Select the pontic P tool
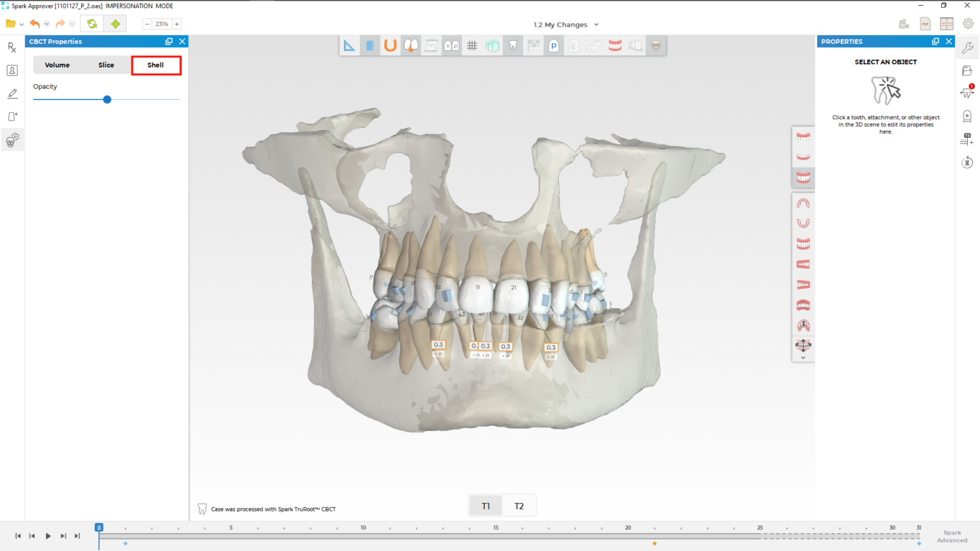Image resolution: width=980 pixels, height=551 pixels. coord(553,45)
